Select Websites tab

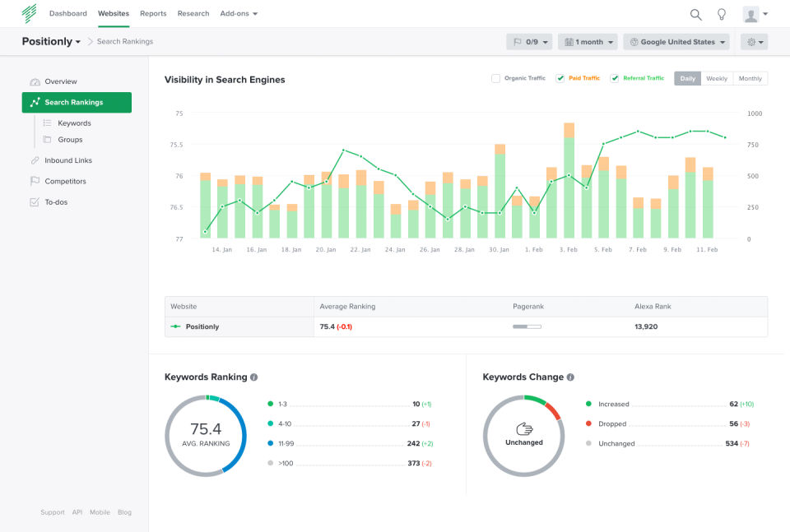coord(114,14)
